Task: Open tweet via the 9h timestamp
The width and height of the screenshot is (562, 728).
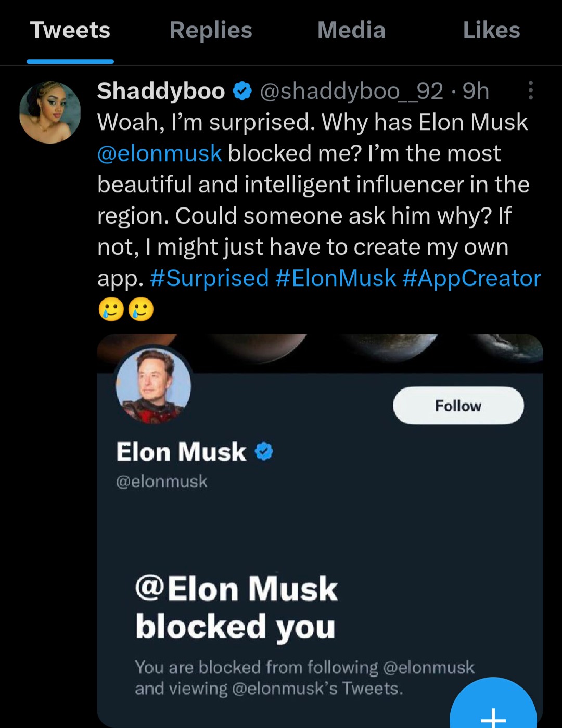Action: pyautogui.click(x=476, y=92)
